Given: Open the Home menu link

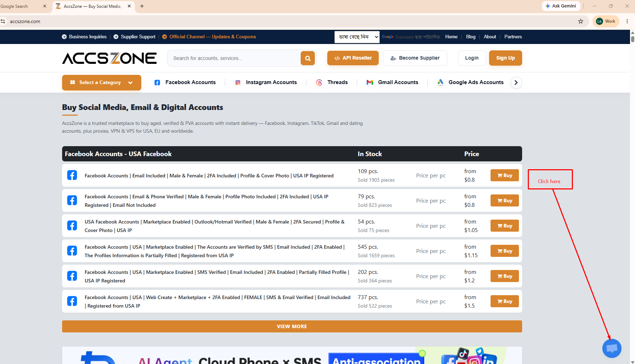Looking at the screenshot, I should (x=451, y=37).
